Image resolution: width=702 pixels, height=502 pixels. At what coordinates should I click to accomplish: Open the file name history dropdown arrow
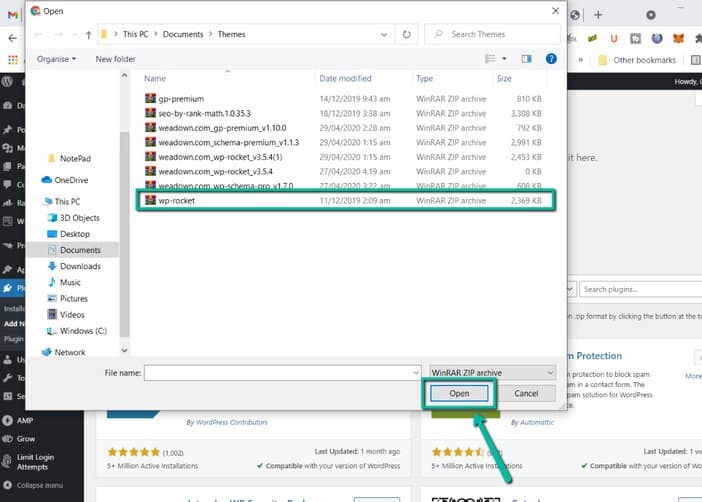(x=416, y=373)
